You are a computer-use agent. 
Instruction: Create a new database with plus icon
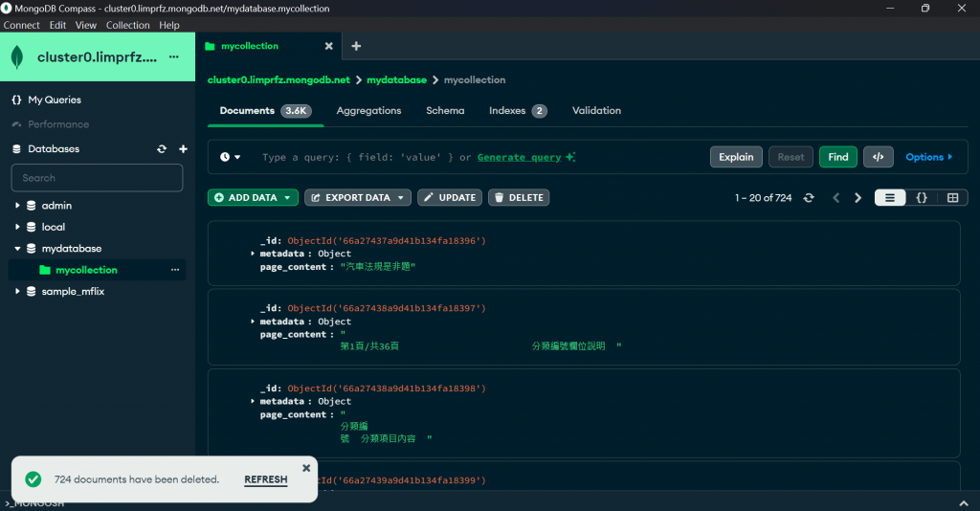183,148
